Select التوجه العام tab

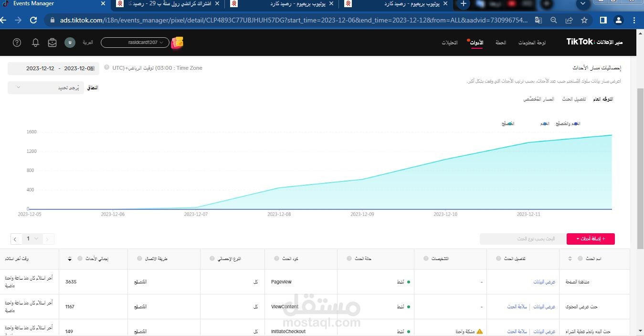pyautogui.click(x=603, y=99)
